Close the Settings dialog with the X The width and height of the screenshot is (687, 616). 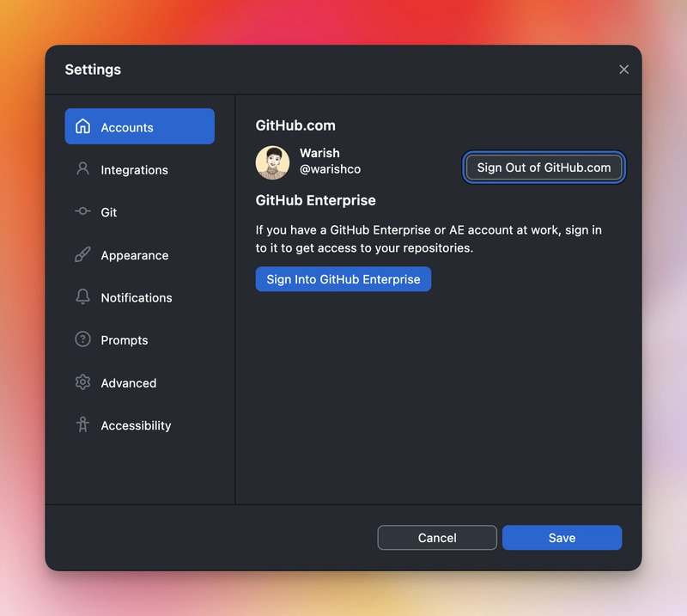click(624, 70)
